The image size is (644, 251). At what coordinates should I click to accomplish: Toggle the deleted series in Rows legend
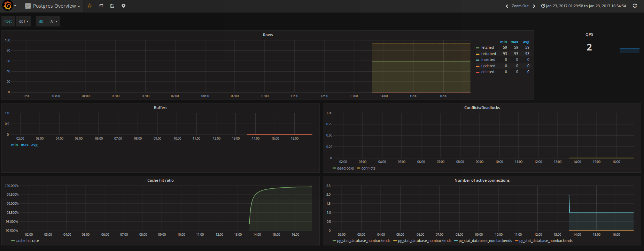488,72
